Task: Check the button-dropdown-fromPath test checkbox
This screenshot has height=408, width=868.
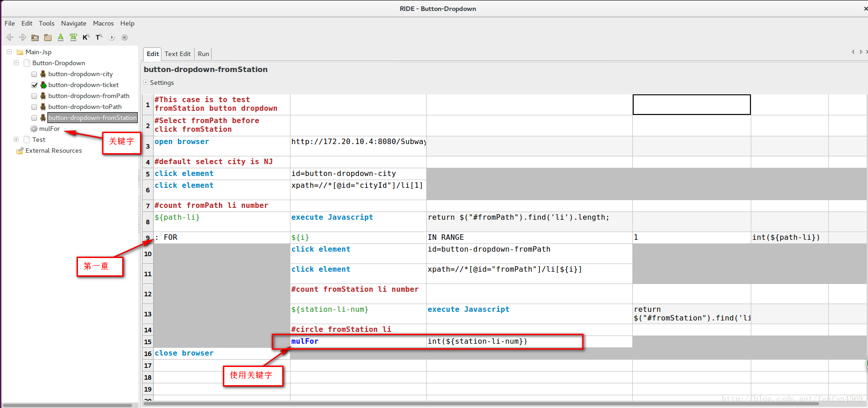Action: (x=34, y=96)
